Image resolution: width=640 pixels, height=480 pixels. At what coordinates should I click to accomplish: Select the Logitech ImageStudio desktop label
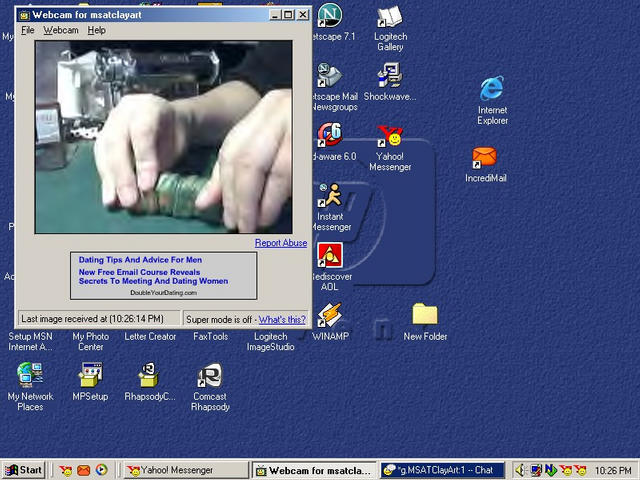(270, 342)
